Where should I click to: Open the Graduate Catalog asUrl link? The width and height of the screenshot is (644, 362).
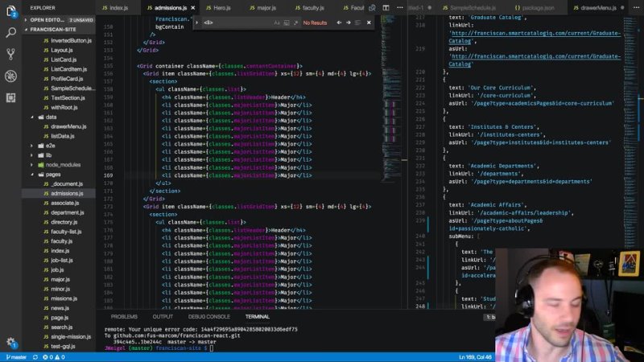[x=535, y=60]
